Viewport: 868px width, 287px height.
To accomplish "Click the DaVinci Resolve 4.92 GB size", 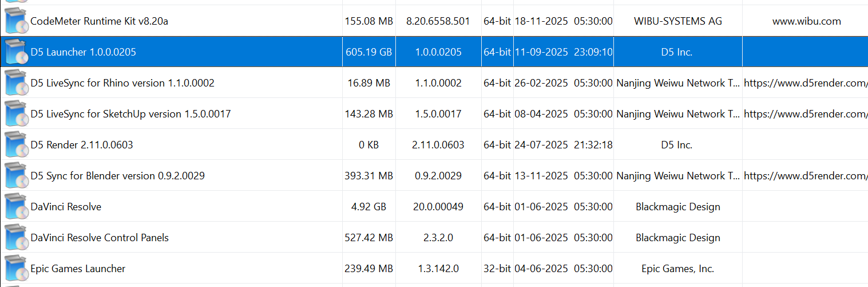I will click(368, 207).
